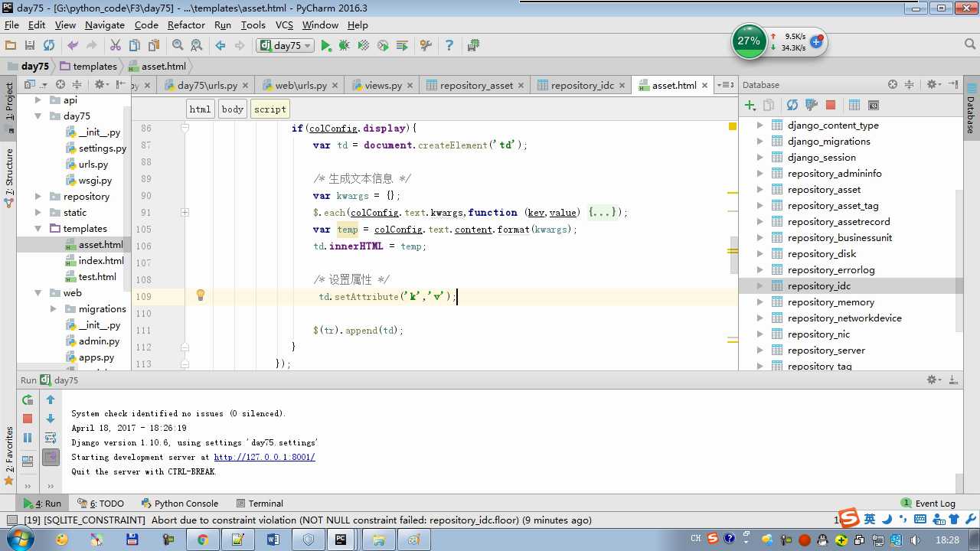Collapse the templates folder in project tree
980x551 pixels.
(x=38, y=229)
